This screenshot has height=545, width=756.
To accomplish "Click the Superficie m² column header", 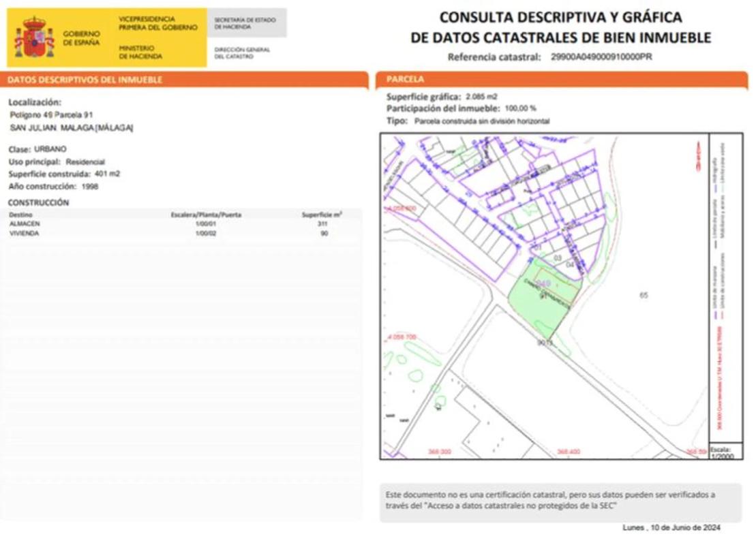I will [322, 215].
